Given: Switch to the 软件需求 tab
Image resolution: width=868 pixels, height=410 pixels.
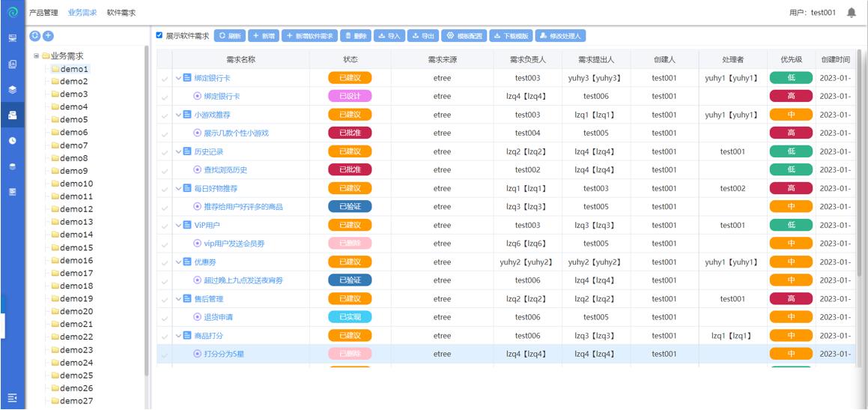Looking at the screenshot, I should [x=121, y=13].
